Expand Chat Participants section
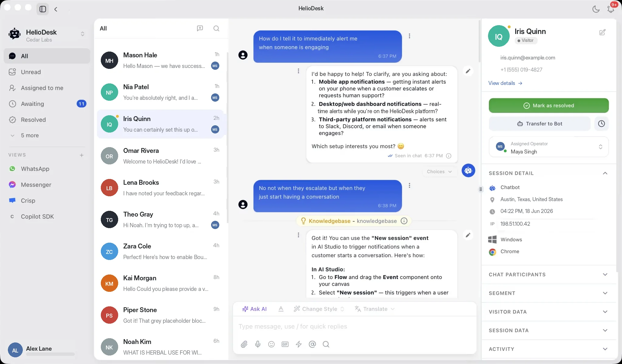The image size is (622, 364). pos(549,275)
